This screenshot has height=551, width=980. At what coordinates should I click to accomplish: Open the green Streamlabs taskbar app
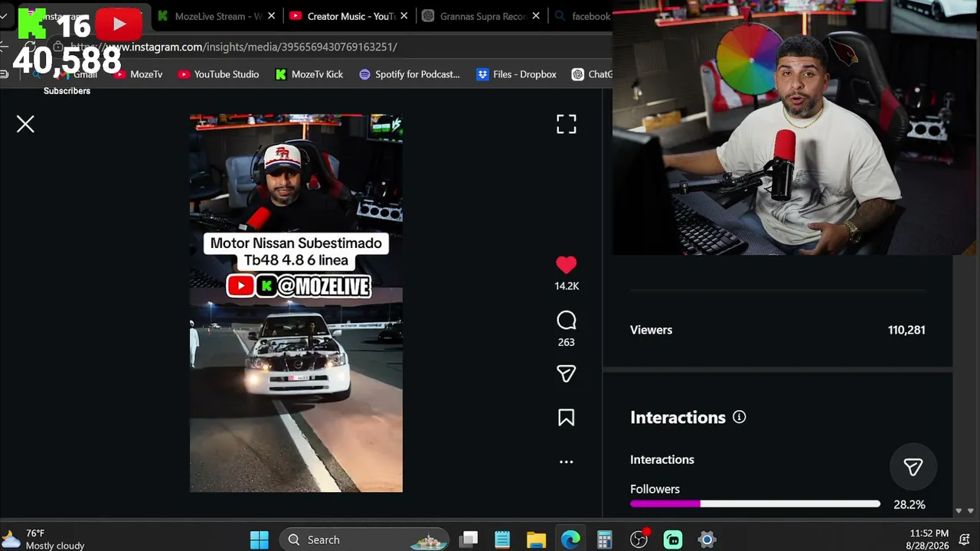tap(673, 540)
